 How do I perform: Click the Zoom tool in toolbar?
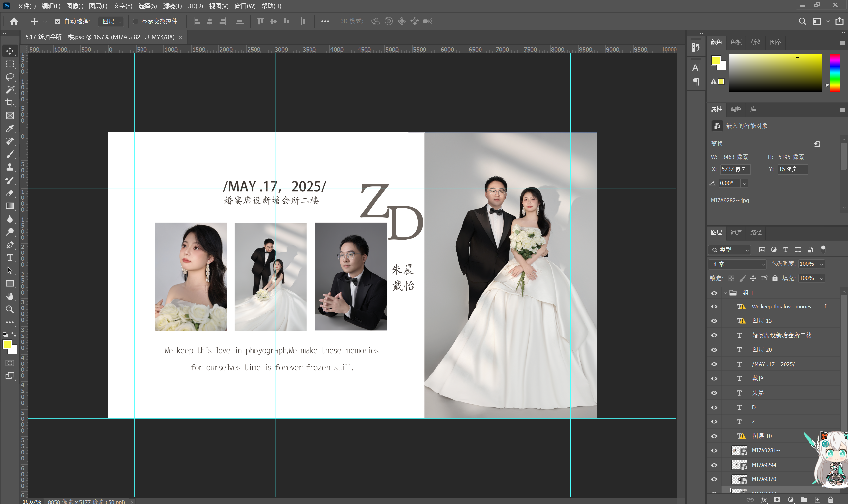click(10, 309)
